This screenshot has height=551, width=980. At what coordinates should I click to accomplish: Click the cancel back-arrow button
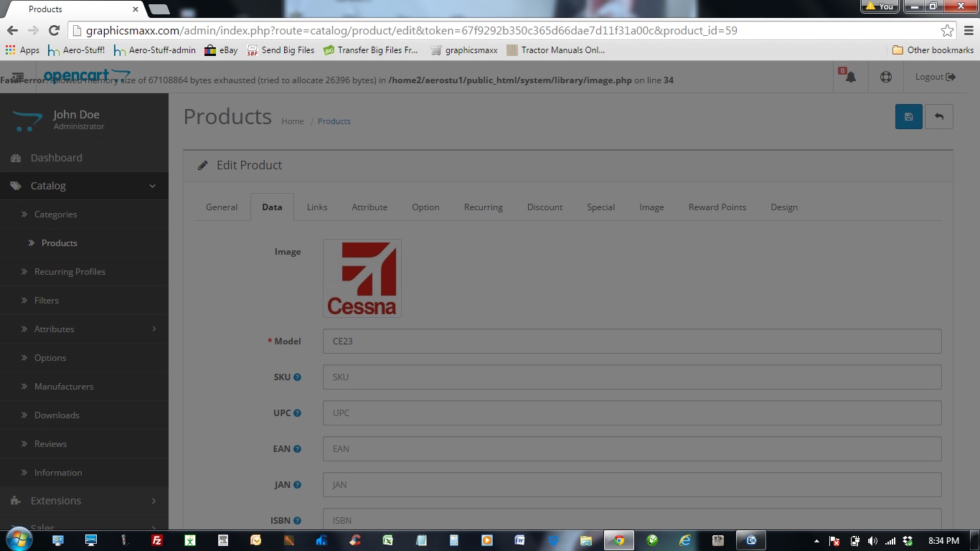[x=939, y=117]
